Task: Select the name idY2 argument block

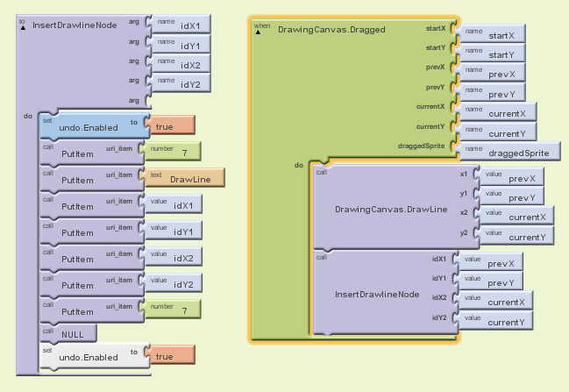Action: 180,82
